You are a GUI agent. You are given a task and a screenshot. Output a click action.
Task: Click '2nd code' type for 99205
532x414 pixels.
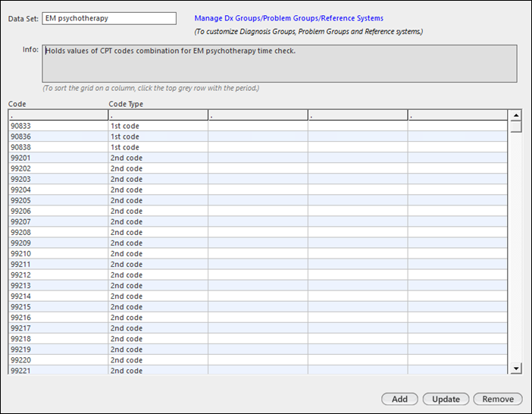tap(158, 200)
